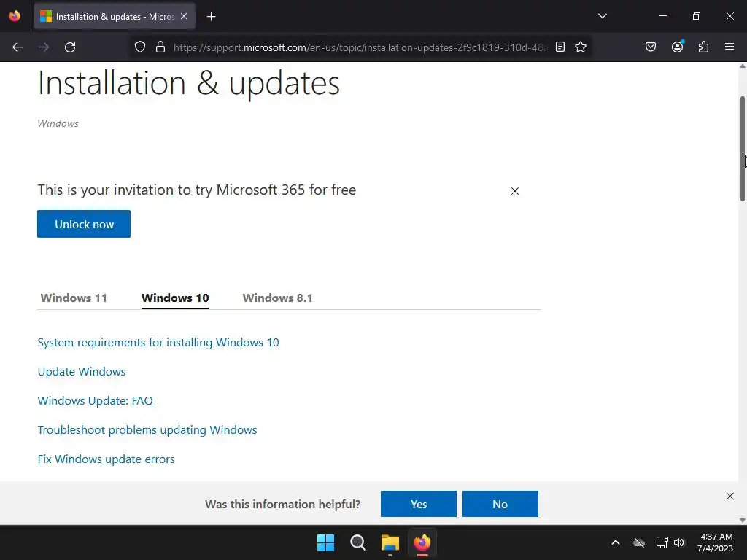Screen dimensions: 747x560
Task: Switch to the Windows 11 tab
Action: [x=74, y=297]
